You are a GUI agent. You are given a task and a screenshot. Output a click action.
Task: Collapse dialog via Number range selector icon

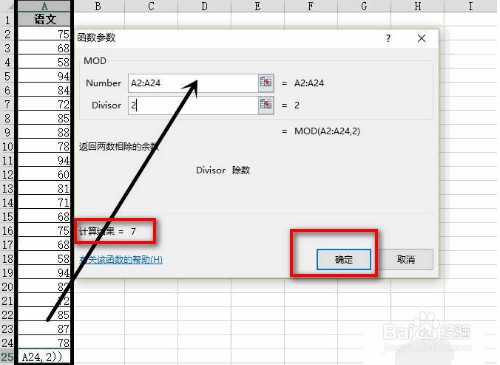point(266,83)
